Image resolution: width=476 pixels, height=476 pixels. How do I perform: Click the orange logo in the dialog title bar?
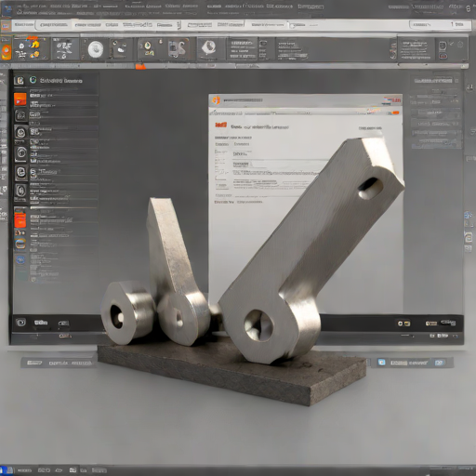[x=216, y=100]
